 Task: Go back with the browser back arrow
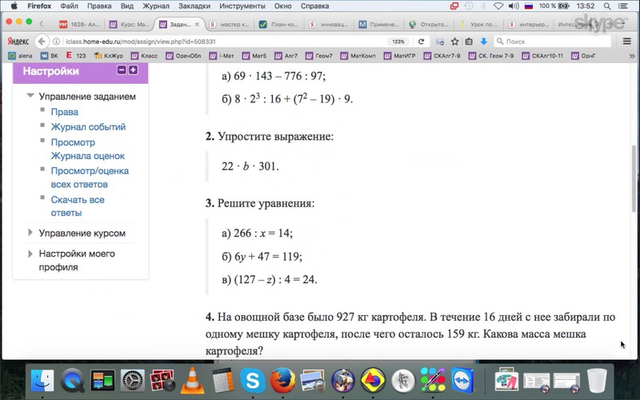[x=42, y=42]
